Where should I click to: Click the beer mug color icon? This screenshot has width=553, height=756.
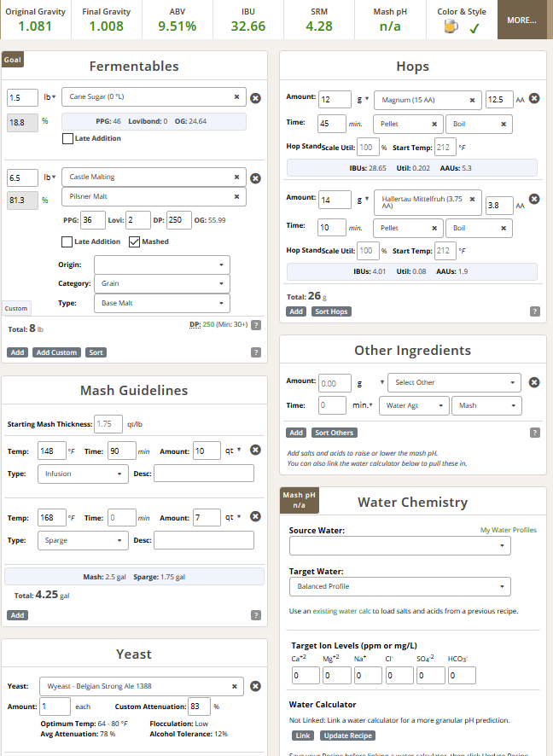point(451,26)
